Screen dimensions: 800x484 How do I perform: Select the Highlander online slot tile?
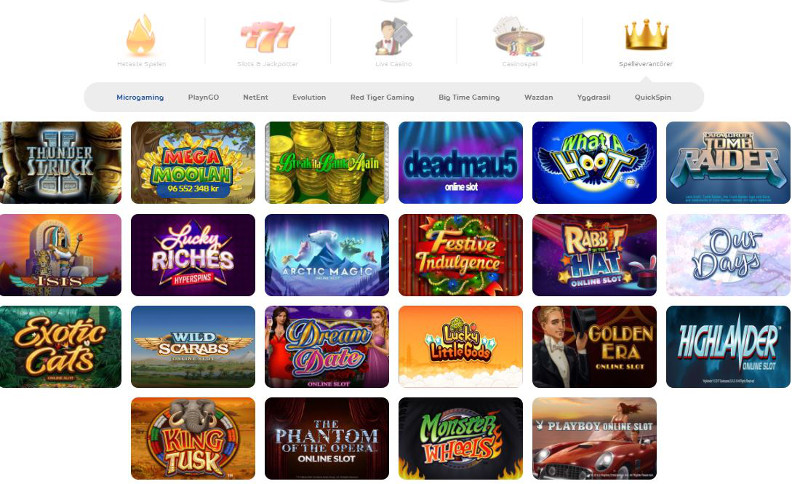[x=728, y=347]
